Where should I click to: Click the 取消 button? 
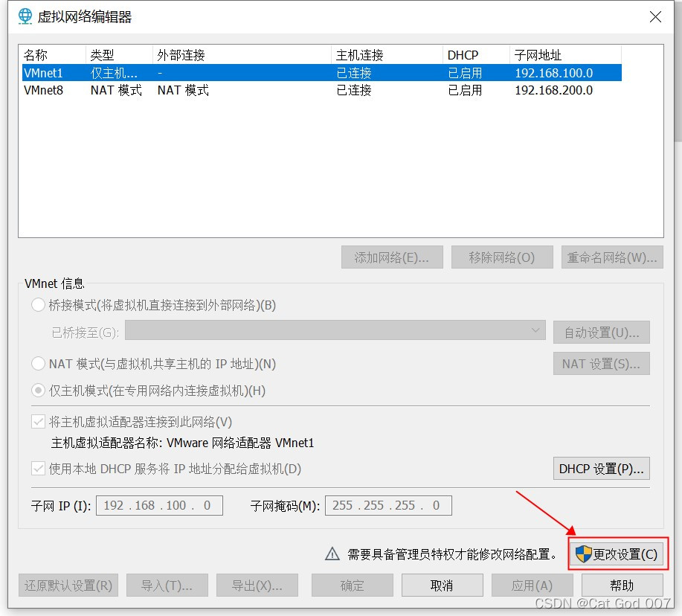(x=443, y=585)
